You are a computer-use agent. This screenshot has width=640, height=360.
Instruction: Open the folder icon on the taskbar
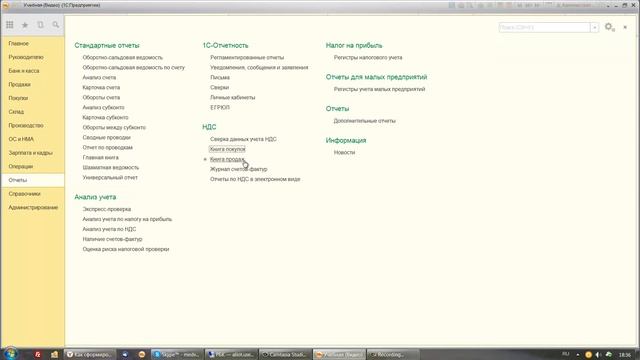tap(54, 354)
